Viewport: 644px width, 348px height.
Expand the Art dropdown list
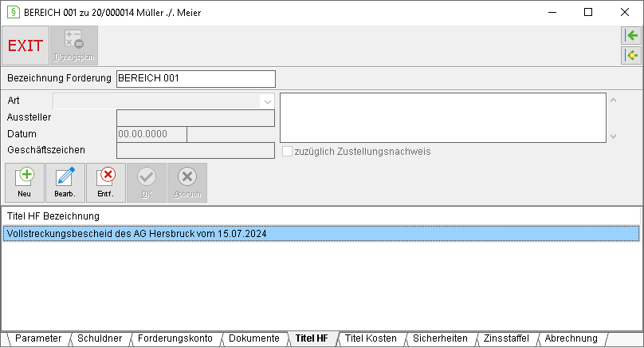(x=267, y=101)
